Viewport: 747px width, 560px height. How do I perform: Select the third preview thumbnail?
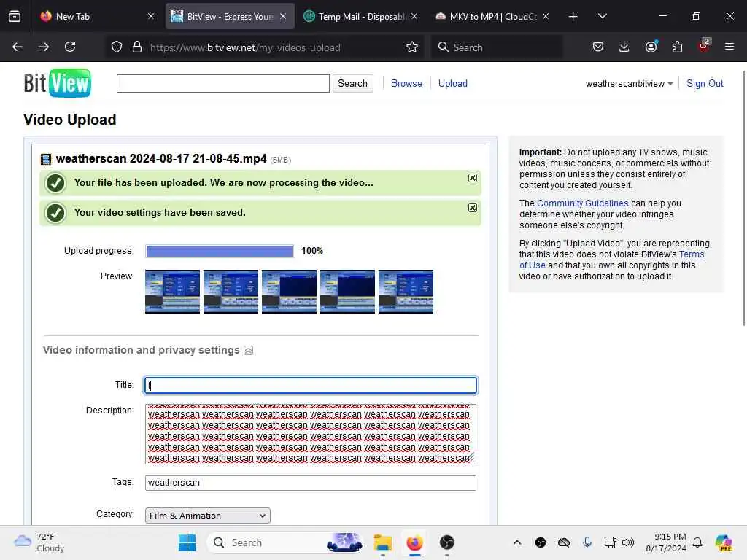point(289,292)
